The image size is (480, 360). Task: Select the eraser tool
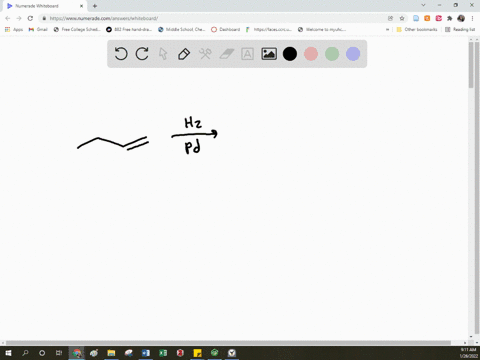click(226, 54)
